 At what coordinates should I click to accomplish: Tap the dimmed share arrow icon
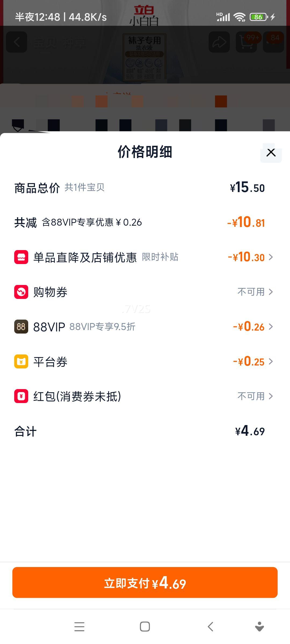pos(219,42)
